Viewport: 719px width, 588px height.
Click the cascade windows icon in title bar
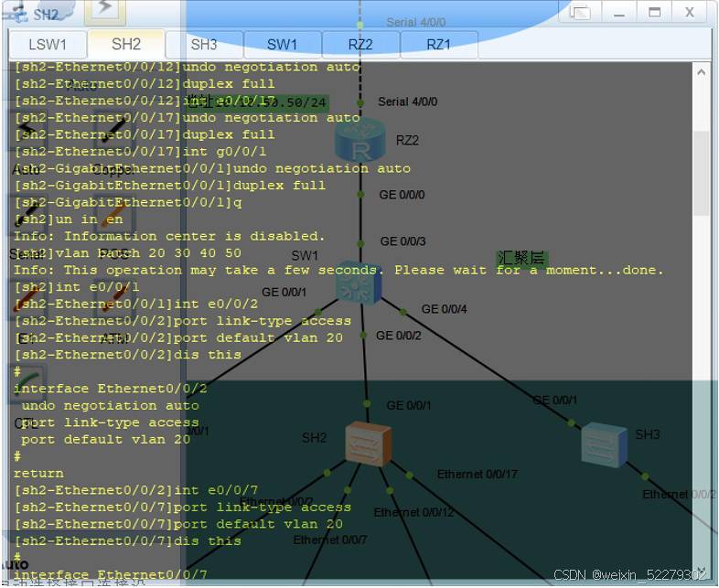coord(580,12)
